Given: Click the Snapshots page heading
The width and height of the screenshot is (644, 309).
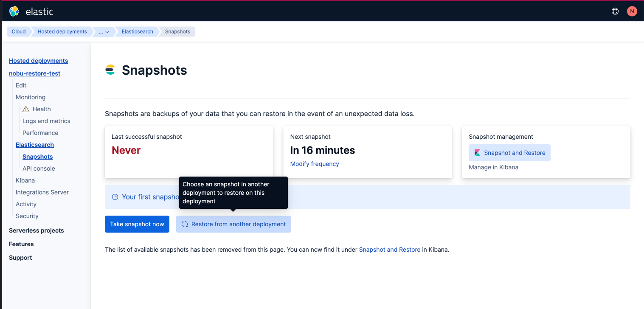Looking at the screenshot, I should coord(155,70).
